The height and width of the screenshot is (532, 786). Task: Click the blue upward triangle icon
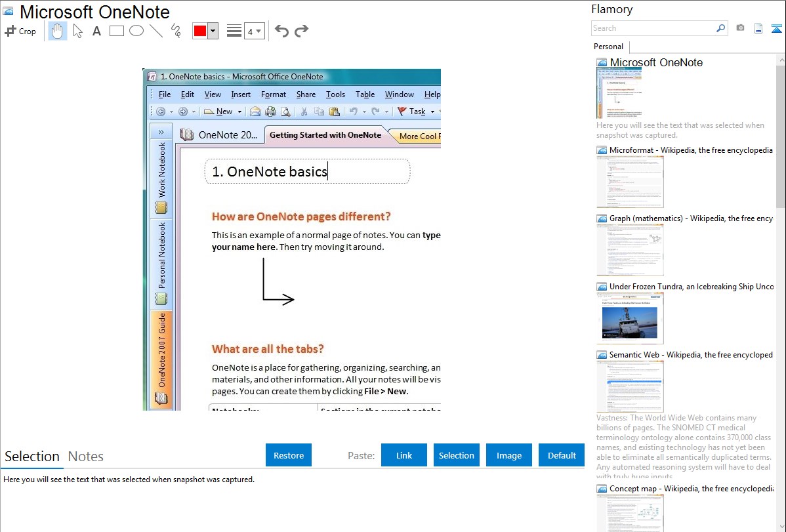tap(776, 28)
